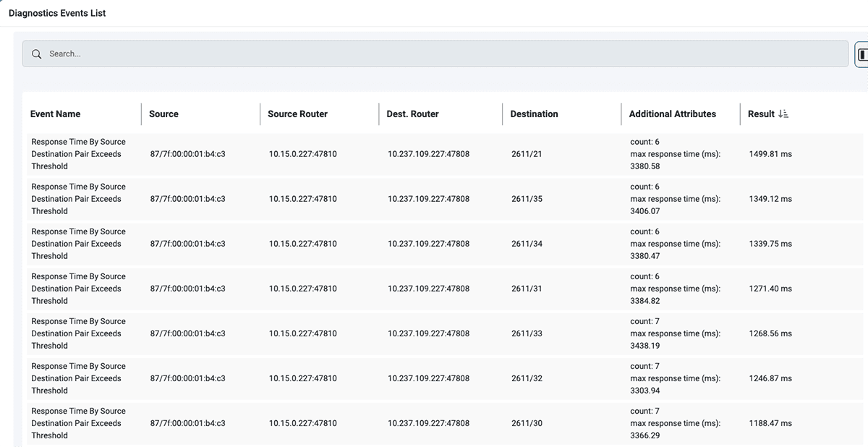
Task: Click result value 1246.87 ms
Action: pos(770,378)
